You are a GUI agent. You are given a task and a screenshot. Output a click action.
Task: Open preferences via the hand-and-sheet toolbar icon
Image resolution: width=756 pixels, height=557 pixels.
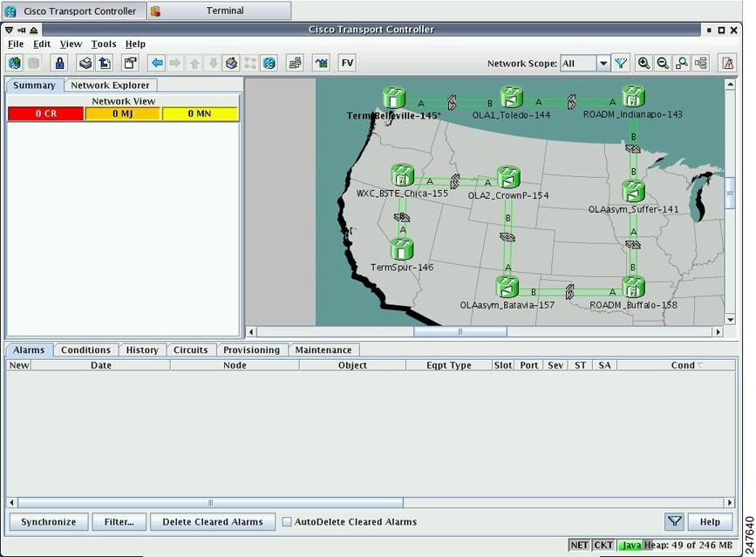130,63
